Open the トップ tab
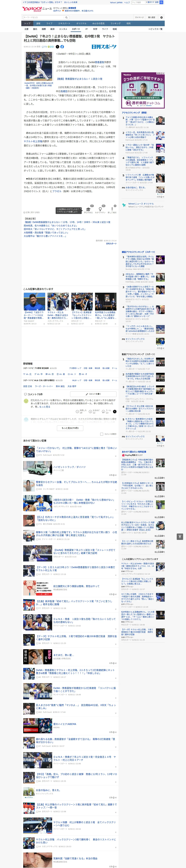Image resolution: width=186 pixels, height=868 pixels. [x=27, y=24]
